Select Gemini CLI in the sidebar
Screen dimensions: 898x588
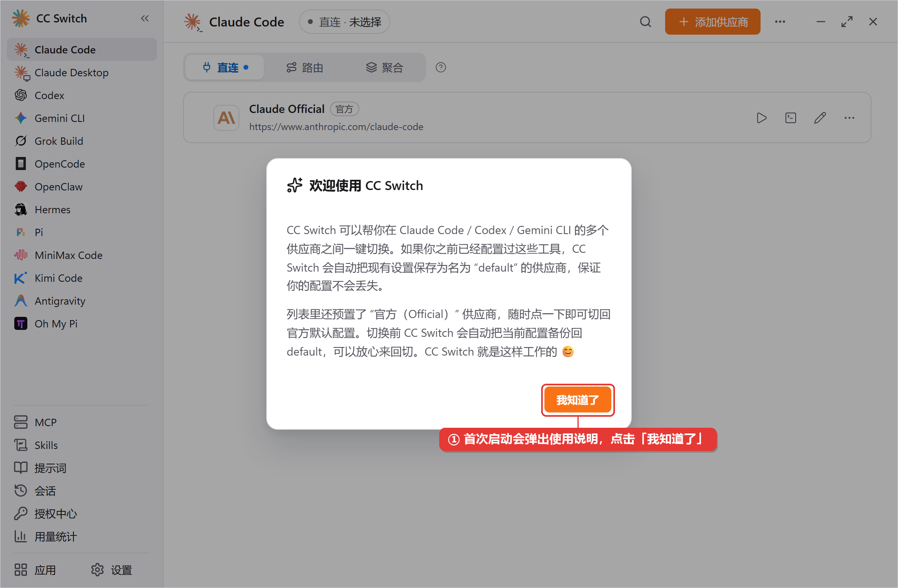tap(82, 118)
